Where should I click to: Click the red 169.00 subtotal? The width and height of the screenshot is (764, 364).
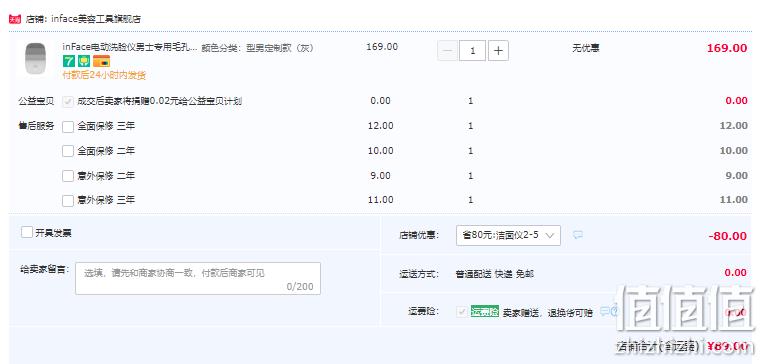point(726,48)
